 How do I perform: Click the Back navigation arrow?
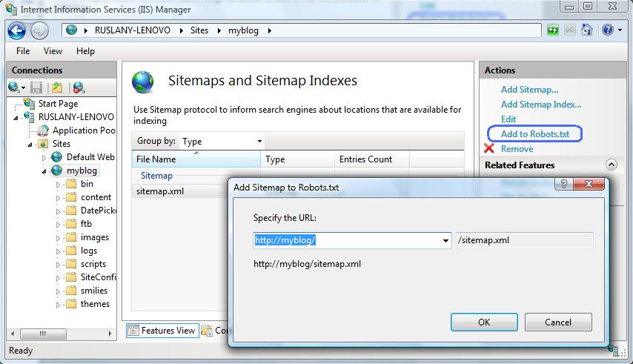pos(16,30)
